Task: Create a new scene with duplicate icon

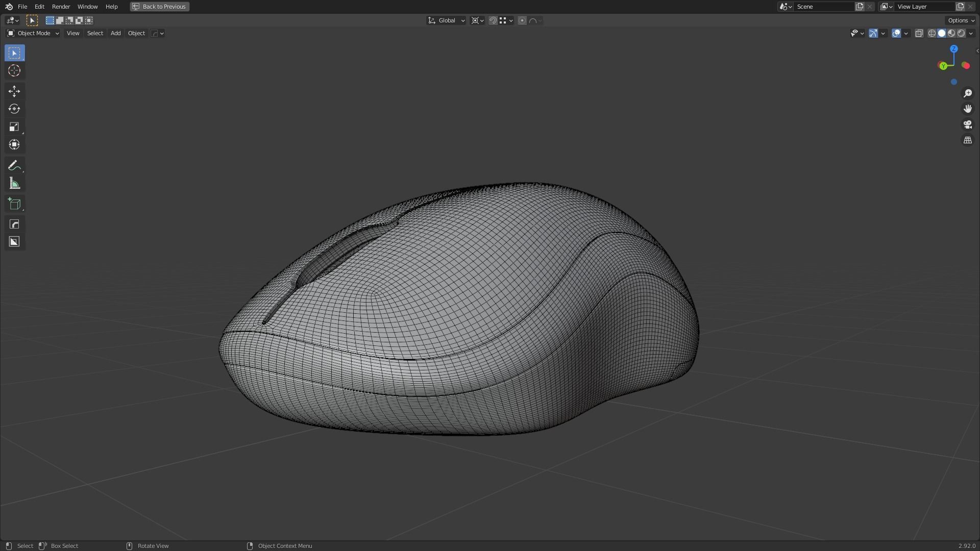Action: point(860,7)
